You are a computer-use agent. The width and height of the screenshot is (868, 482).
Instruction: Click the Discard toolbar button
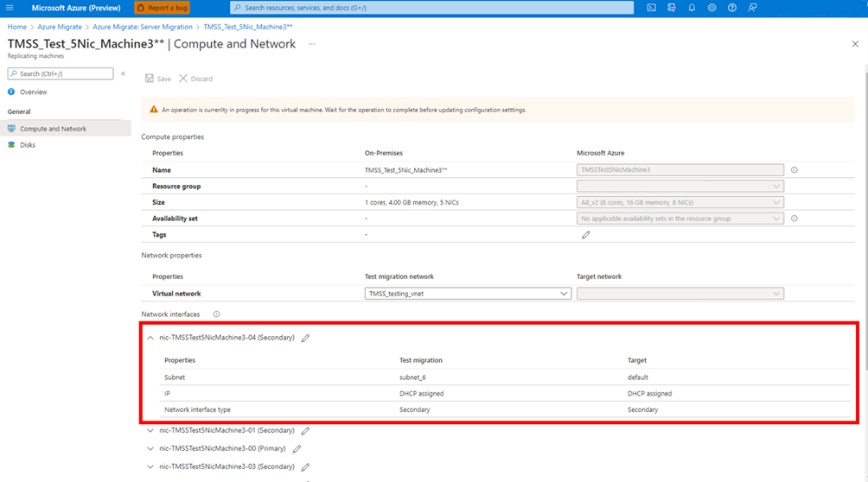pyautogui.click(x=195, y=79)
